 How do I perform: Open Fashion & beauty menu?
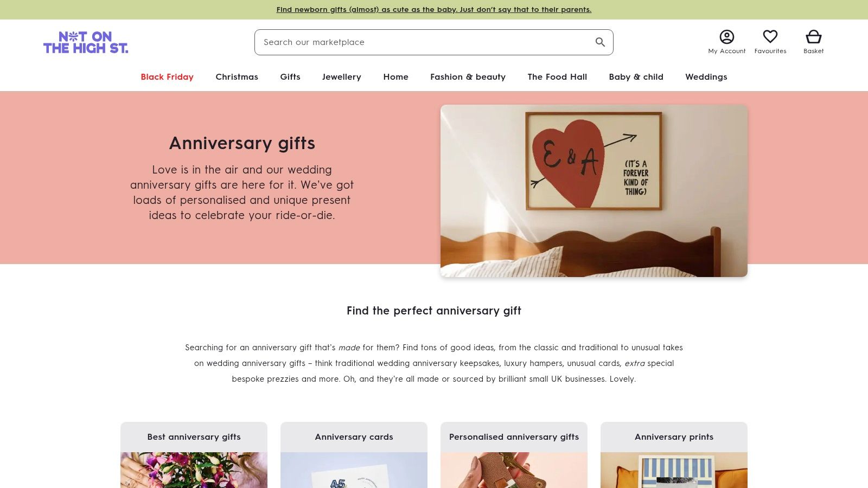[x=468, y=77]
